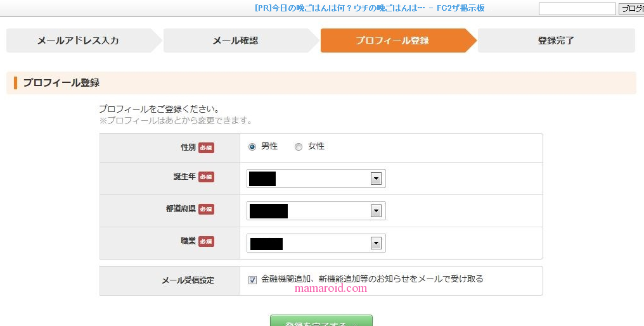Select the 男性 radio button
The width and height of the screenshot is (644, 326).
[252, 147]
